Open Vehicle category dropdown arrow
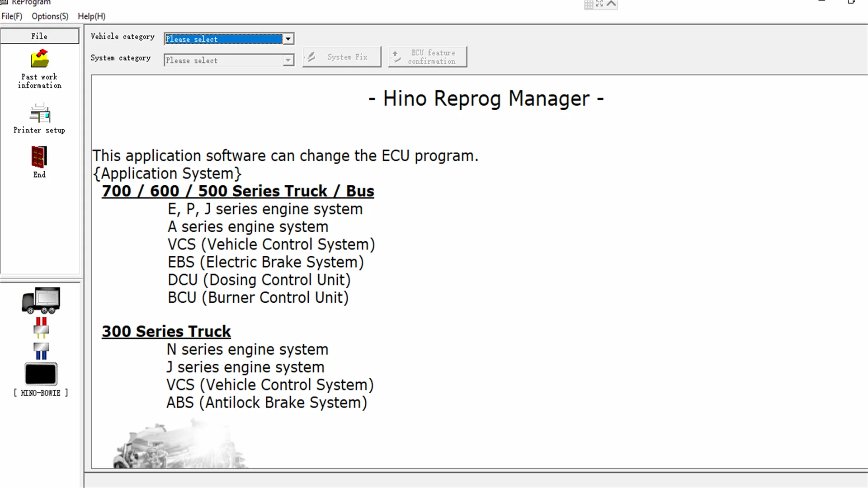The width and height of the screenshot is (868, 488). (x=288, y=39)
